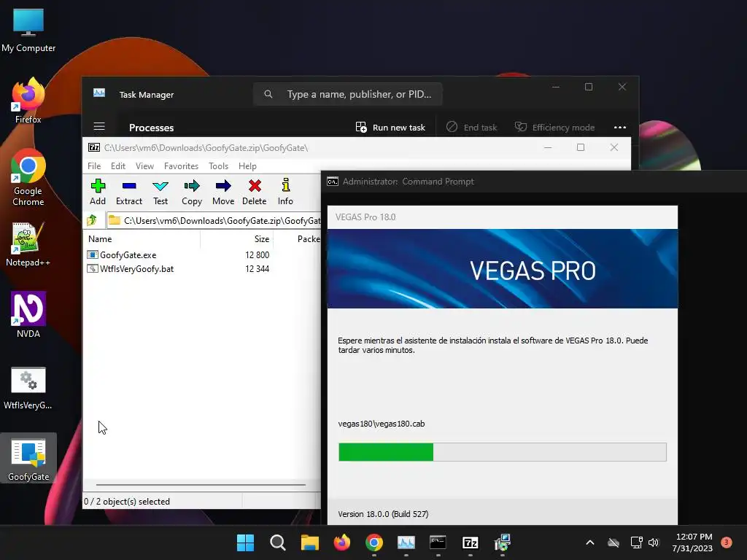The height and width of the screenshot is (560, 747).
Task: Click the 7-Zip address path field
Action: click(214, 220)
